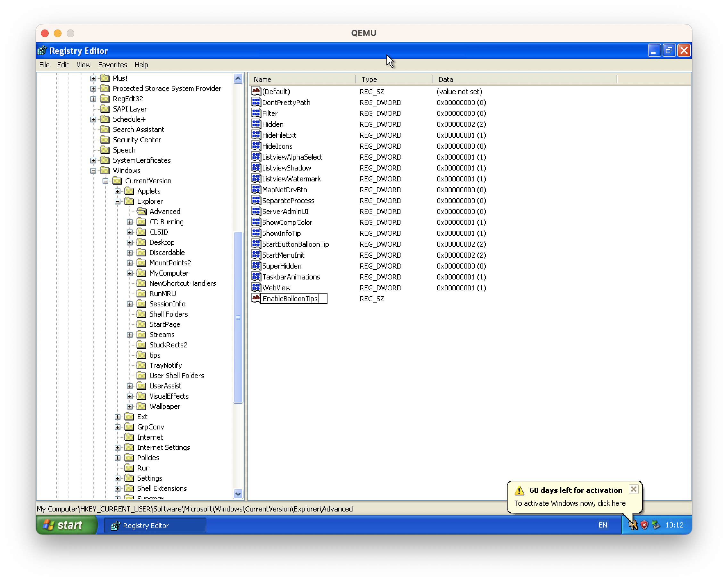Expand the Internet Settings tree node
The image size is (728, 582).
(x=118, y=448)
